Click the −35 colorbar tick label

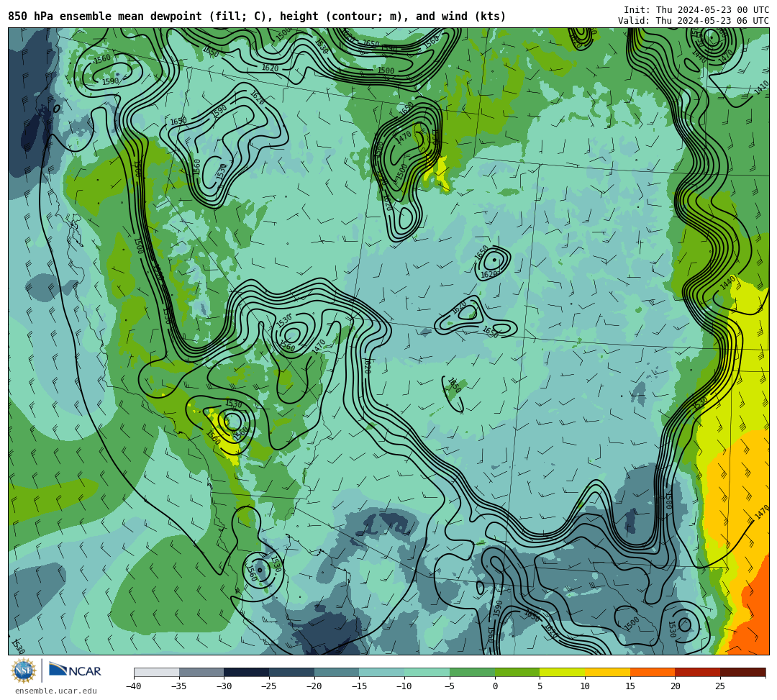179,686
